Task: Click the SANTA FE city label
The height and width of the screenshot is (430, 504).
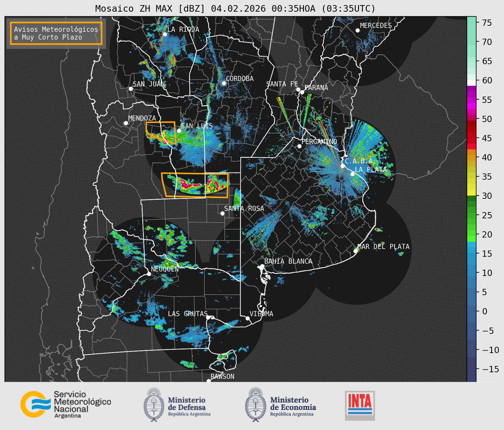Action: 282,84
